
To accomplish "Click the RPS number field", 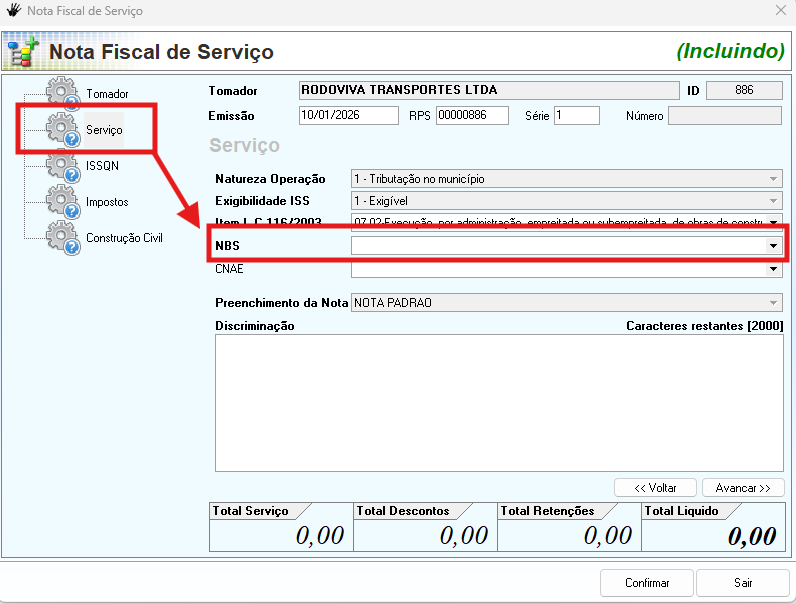I will point(473,116).
